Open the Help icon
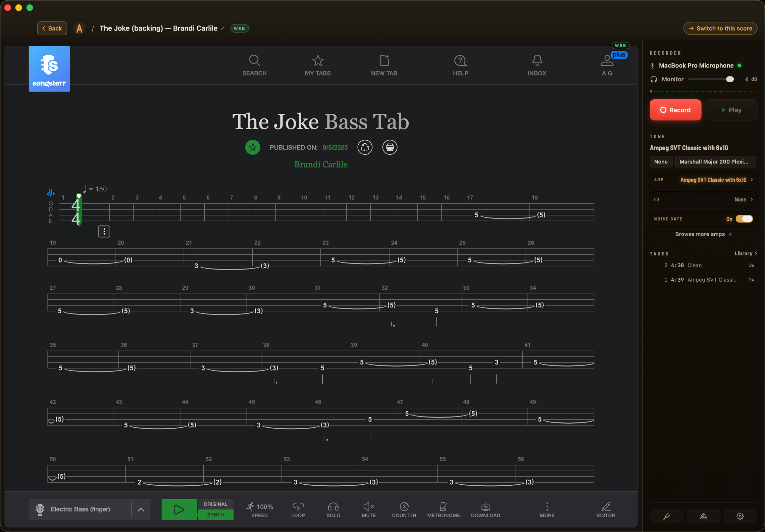Viewport: 765px width, 532px height. (460, 65)
